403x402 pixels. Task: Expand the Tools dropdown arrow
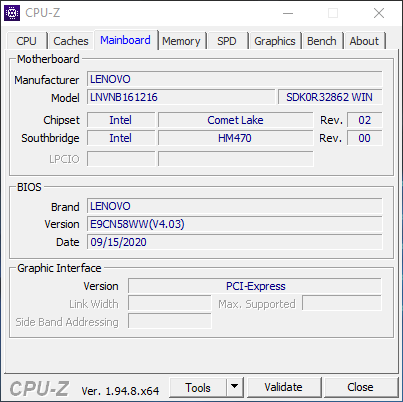point(235,388)
